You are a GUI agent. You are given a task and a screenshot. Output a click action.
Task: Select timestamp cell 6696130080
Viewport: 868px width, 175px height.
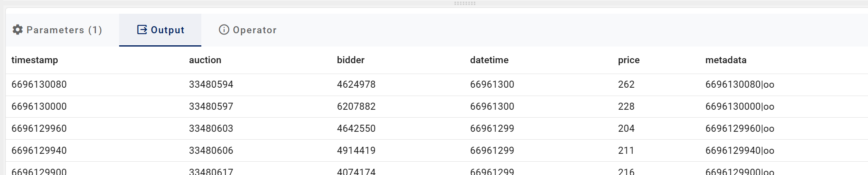(39, 85)
